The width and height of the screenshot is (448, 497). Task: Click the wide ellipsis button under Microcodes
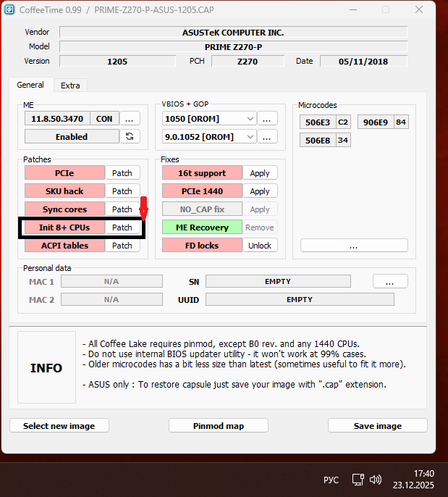point(354,246)
